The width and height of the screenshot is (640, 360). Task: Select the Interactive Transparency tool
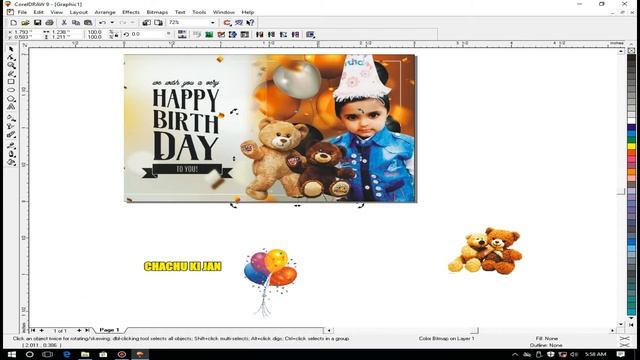pos(11,126)
